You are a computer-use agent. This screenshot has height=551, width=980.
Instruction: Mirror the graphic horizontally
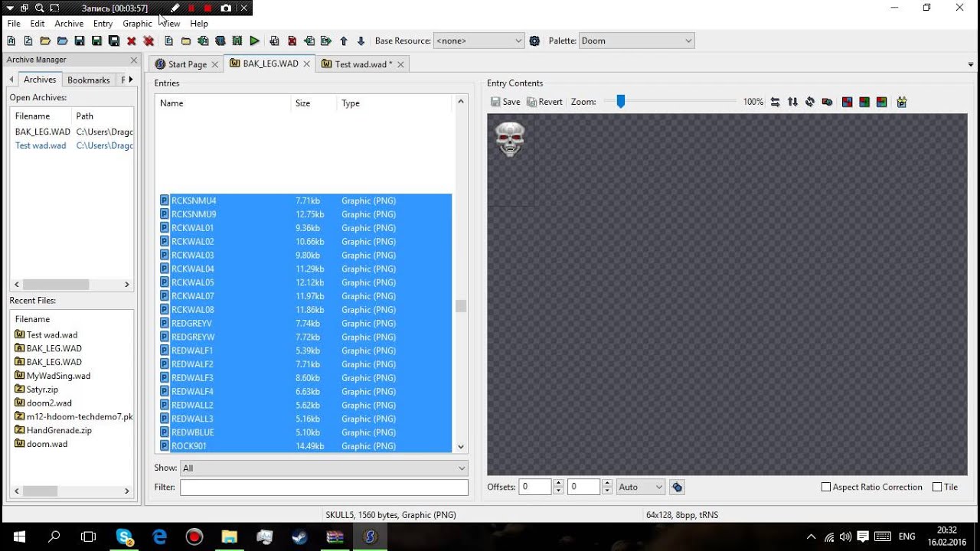point(775,102)
